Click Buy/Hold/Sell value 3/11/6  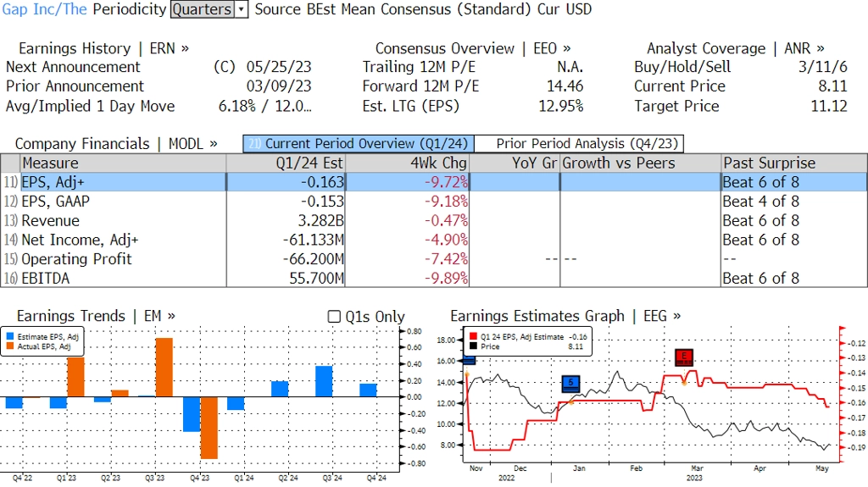(x=823, y=67)
